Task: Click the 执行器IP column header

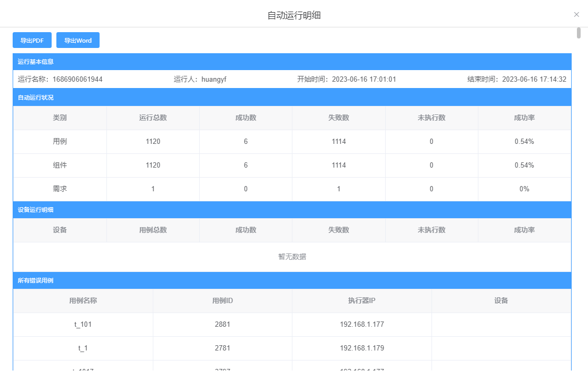Action: 361,301
